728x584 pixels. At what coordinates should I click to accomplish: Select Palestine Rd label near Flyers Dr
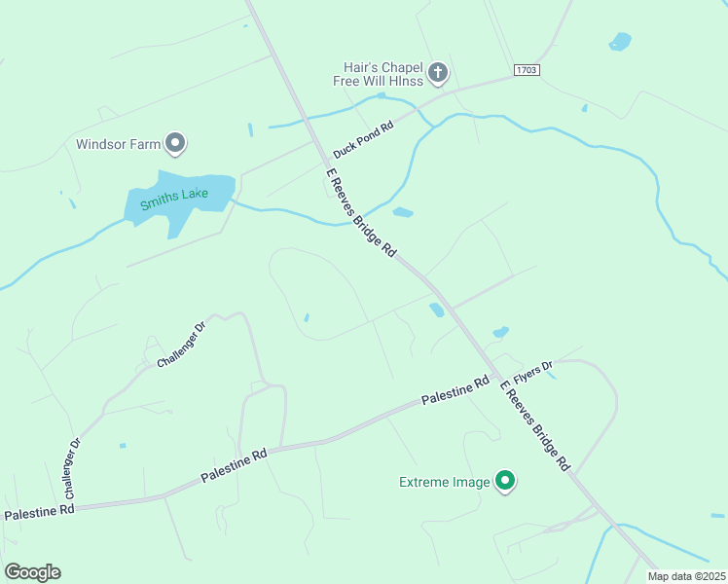pyautogui.click(x=455, y=390)
